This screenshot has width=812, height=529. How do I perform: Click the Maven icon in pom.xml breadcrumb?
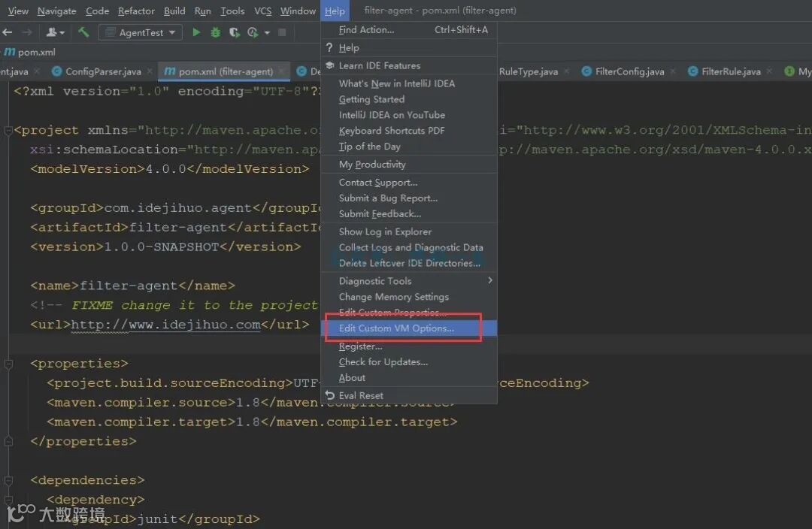(10, 52)
